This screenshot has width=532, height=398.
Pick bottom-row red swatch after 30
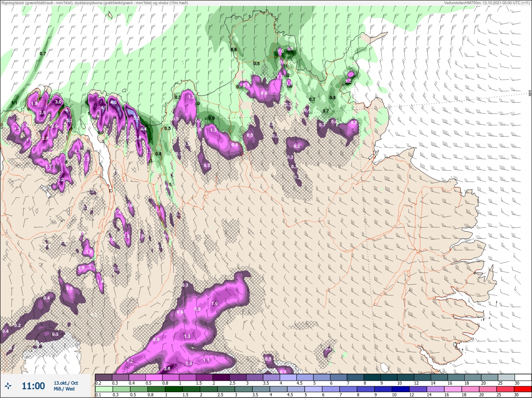tap(523, 389)
